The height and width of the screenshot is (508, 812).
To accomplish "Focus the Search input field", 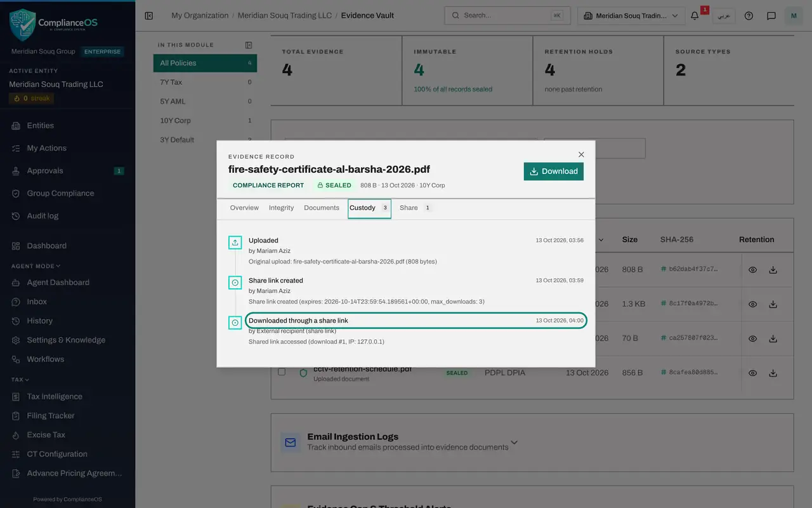I will 507,15.
